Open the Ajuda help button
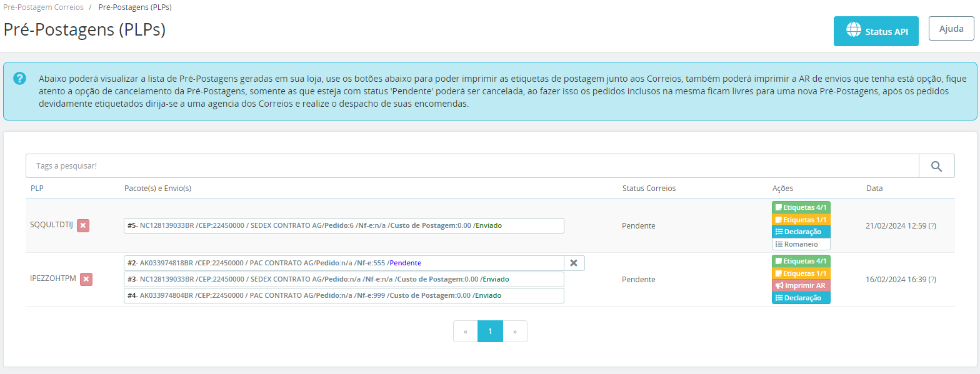 (951, 29)
